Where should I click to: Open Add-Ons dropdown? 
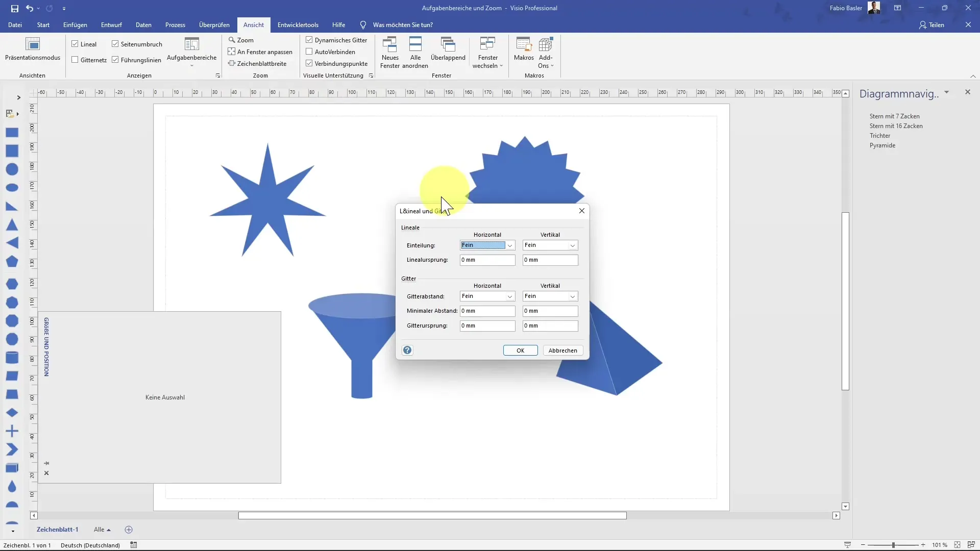pyautogui.click(x=546, y=52)
